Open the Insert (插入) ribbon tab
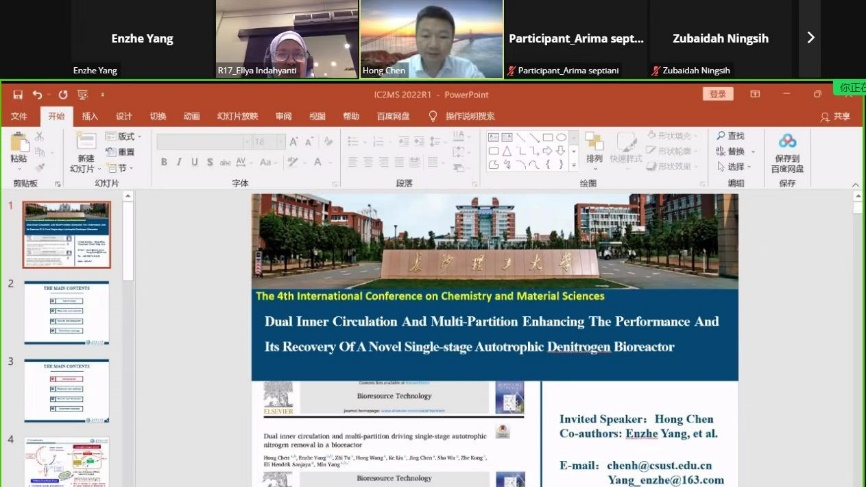Screen dimensions: 866x487 pos(90,116)
